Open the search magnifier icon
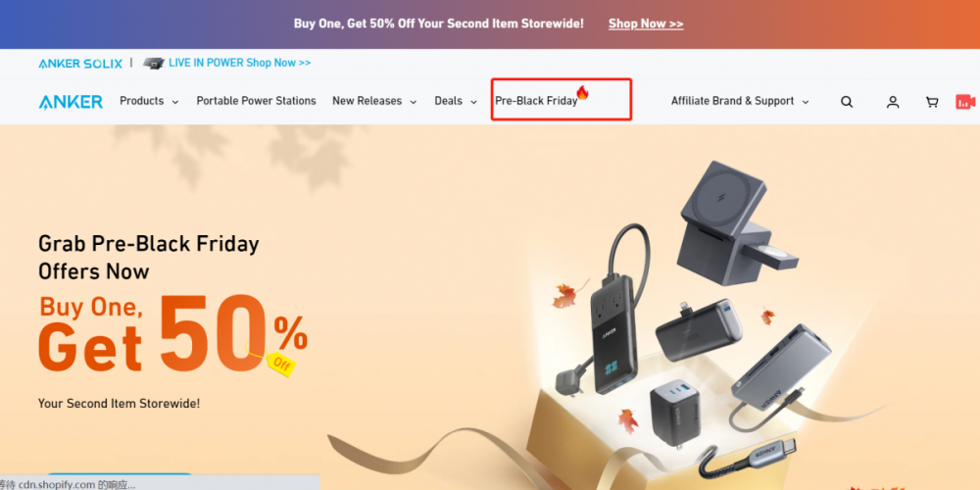This screenshot has height=490, width=980. 847,102
